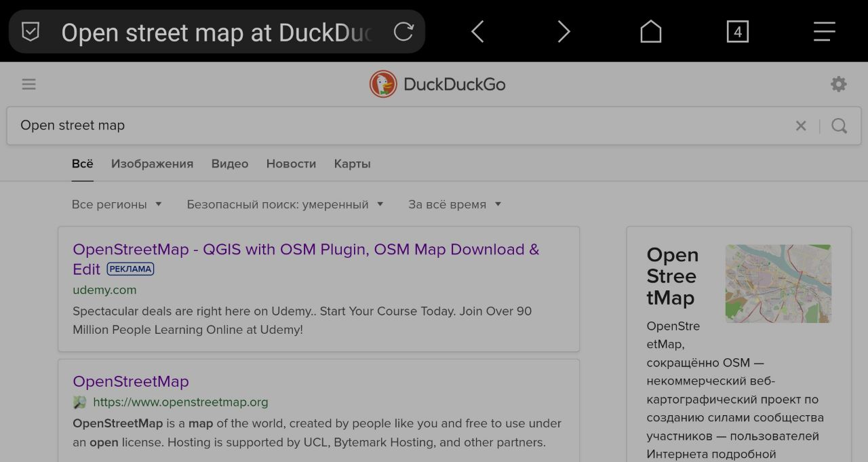Click the address bar page title

tap(216, 32)
